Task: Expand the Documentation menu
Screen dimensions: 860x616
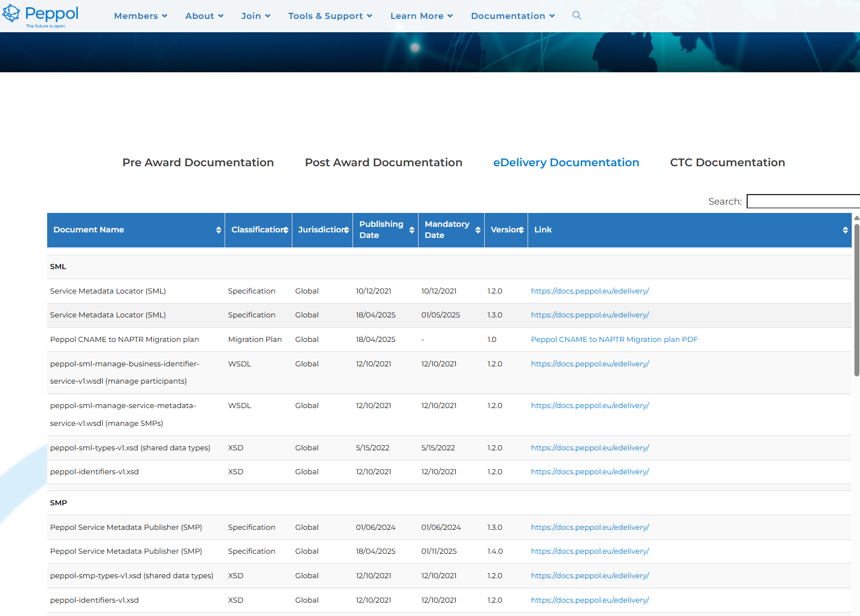Action: [x=513, y=16]
